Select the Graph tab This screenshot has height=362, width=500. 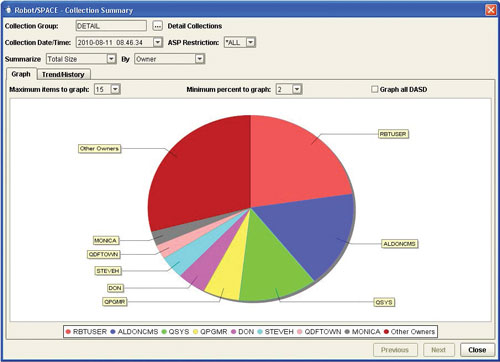tap(21, 74)
